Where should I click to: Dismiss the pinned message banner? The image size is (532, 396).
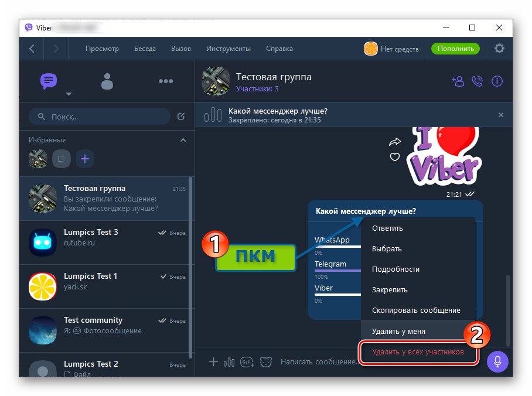click(501, 115)
